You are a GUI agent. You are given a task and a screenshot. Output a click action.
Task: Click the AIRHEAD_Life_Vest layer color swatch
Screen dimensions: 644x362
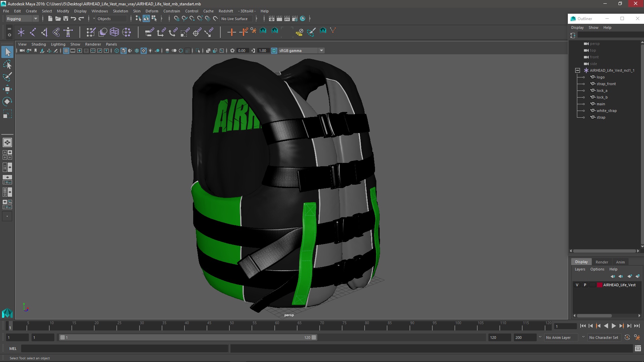point(600,285)
